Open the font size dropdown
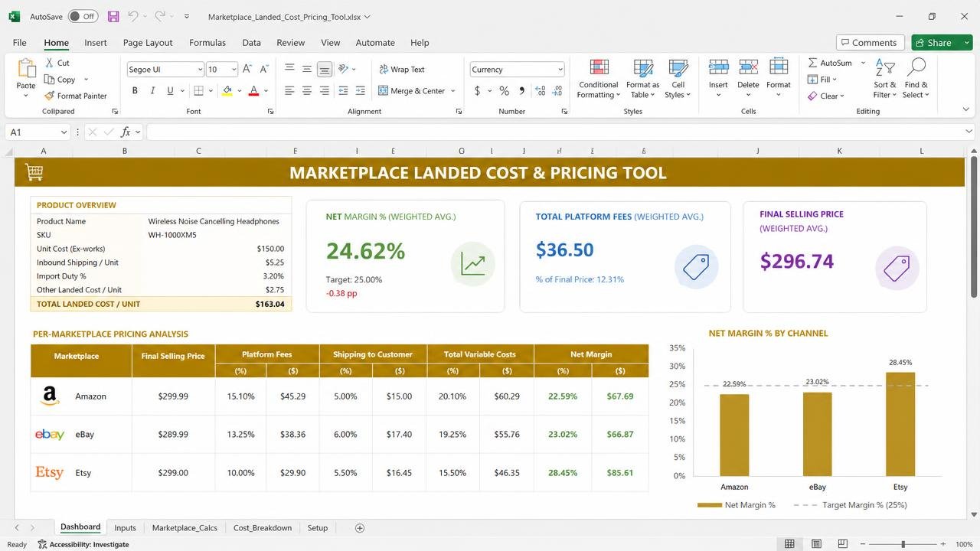 coord(233,70)
